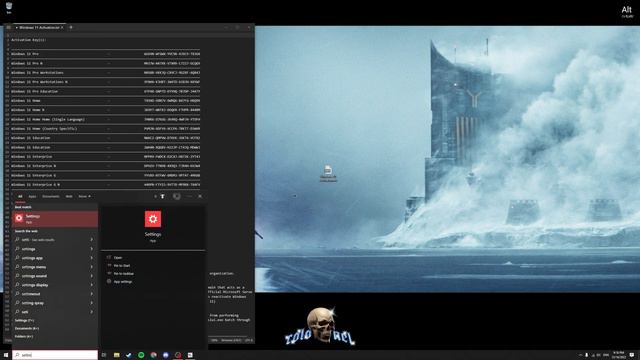Open the action center notifications icon
Viewport: 640px width, 360px height.
click(x=631, y=355)
